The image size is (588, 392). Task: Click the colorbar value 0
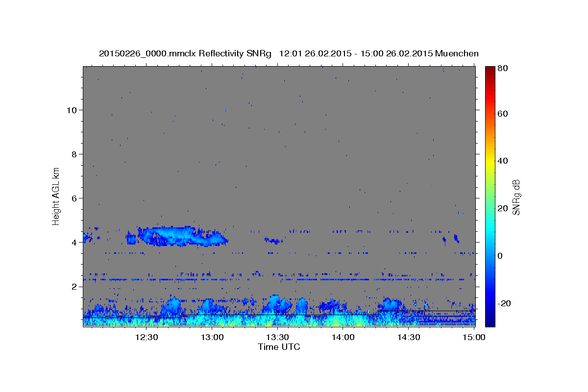click(500, 256)
